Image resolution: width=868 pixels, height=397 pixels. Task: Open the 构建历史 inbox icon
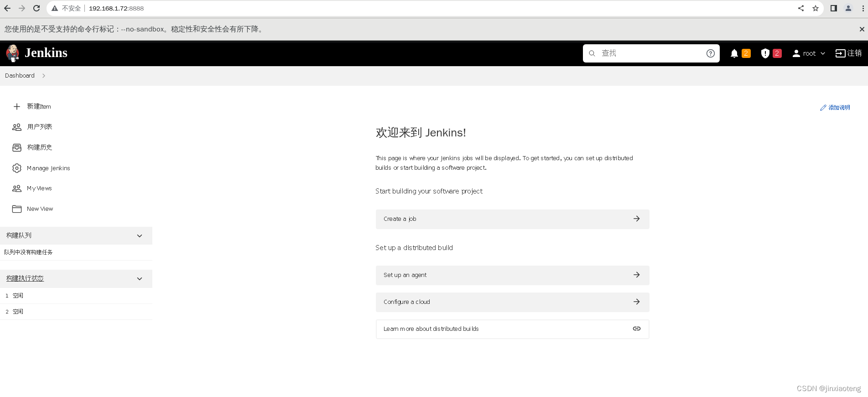pos(17,147)
